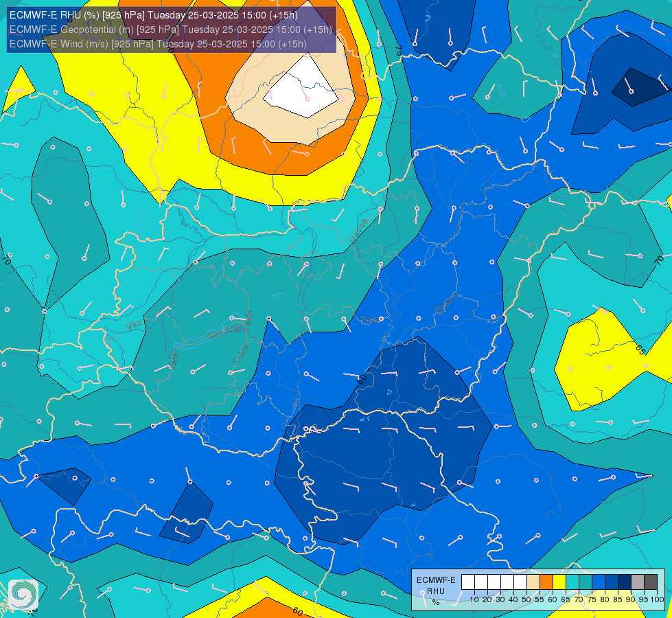This screenshot has width=672, height=618.
Task: Pick the blue 75–80 legend swatch
Action: tap(599, 582)
